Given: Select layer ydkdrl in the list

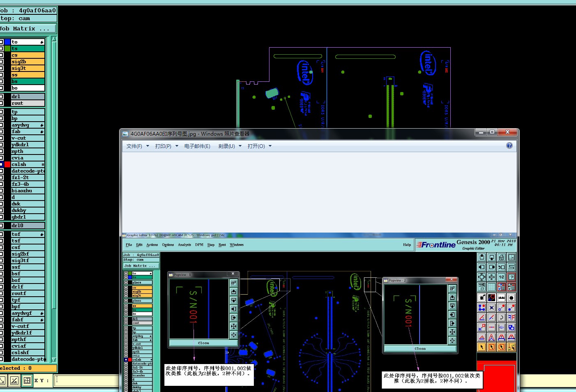Looking at the screenshot, I should 28,145.
